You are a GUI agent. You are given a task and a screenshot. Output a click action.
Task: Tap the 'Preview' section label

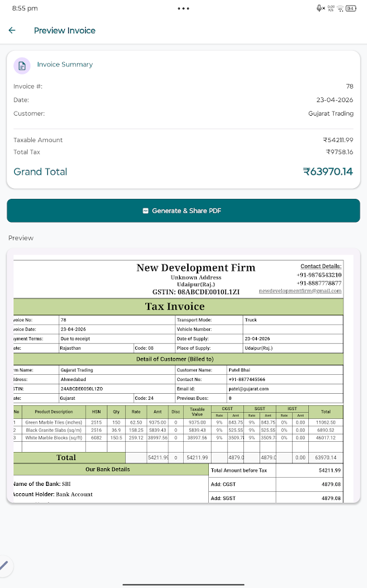(21, 238)
